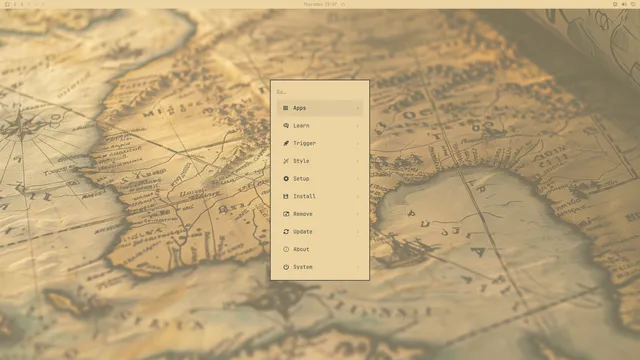Click the Style brush icon
The width and height of the screenshot is (640, 360).
286,161
